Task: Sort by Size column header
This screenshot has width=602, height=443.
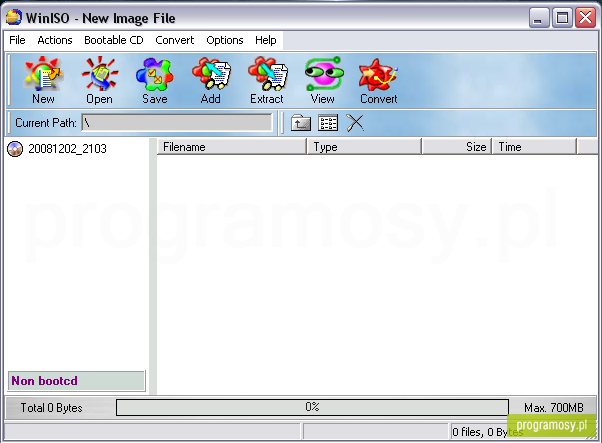Action: point(456,147)
